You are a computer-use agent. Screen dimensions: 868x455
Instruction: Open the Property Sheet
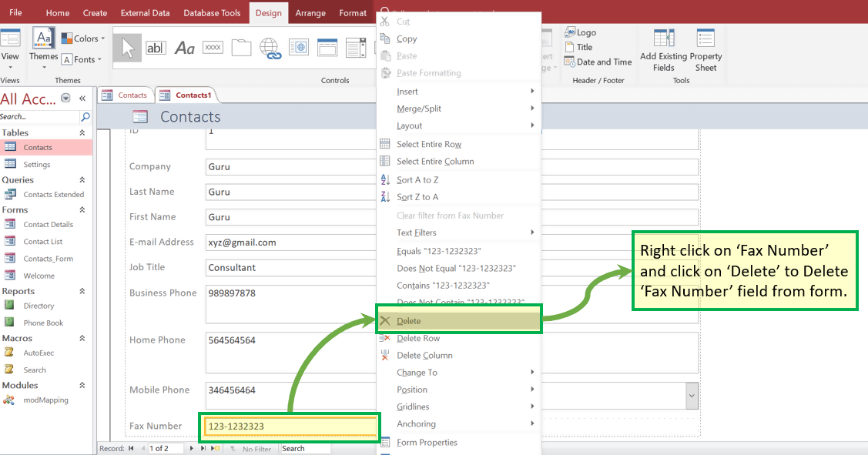tap(705, 53)
